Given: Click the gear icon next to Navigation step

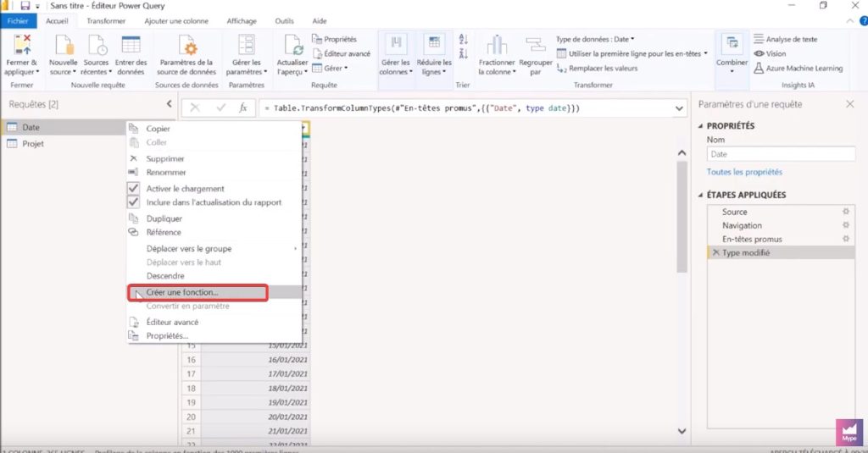Looking at the screenshot, I should coord(846,225).
